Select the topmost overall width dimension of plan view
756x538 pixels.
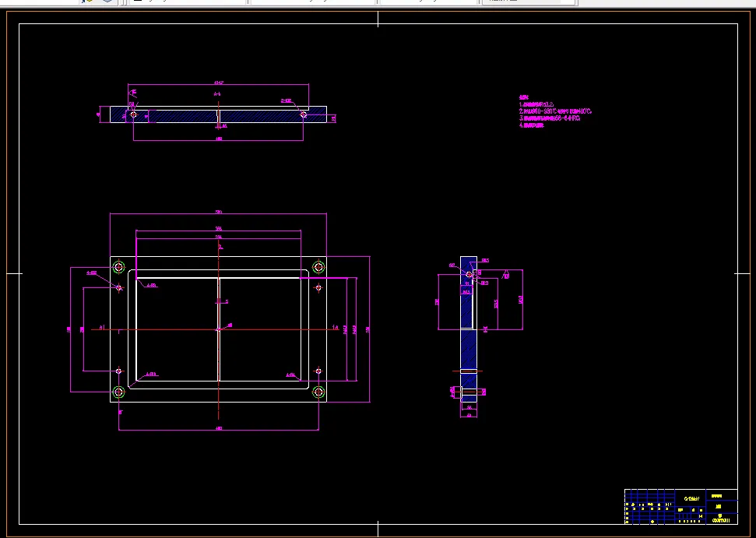pos(219,213)
